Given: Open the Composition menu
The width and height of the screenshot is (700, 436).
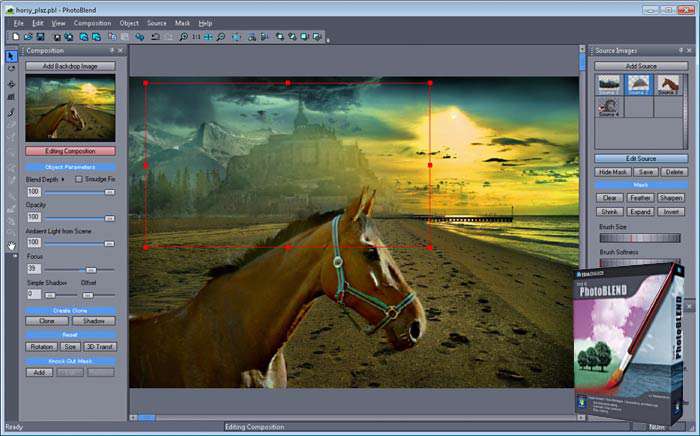Looking at the screenshot, I should (x=92, y=23).
